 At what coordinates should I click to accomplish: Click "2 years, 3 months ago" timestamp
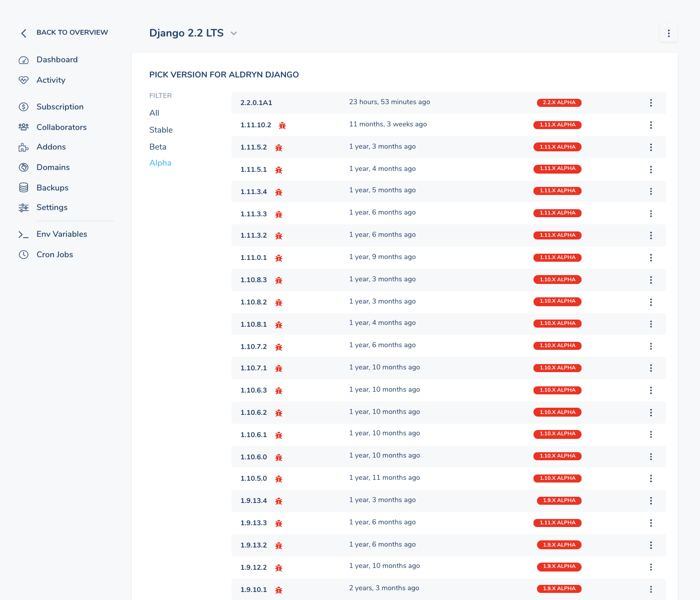[384, 588]
